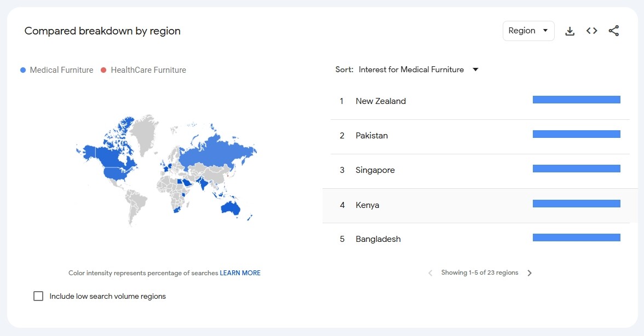Select Pakistan in the region list
The width and height of the screenshot is (644, 336).
(371, 136)
